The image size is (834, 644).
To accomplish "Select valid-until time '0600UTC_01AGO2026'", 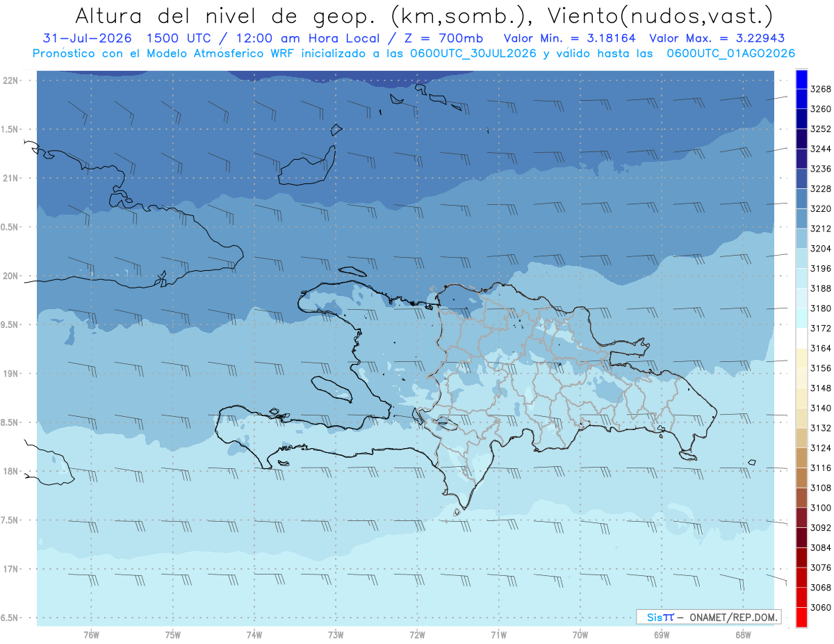I will pyautogui.click(x=730, y=53).
